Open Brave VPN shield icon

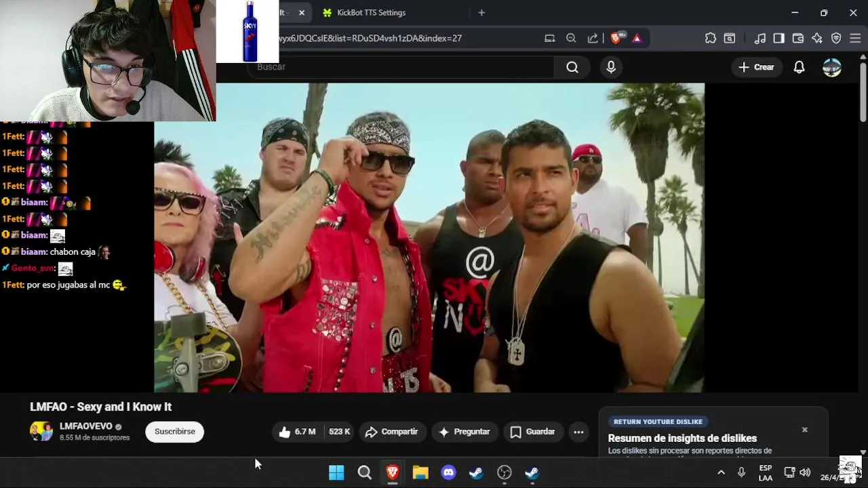click(x=836, y=39)
